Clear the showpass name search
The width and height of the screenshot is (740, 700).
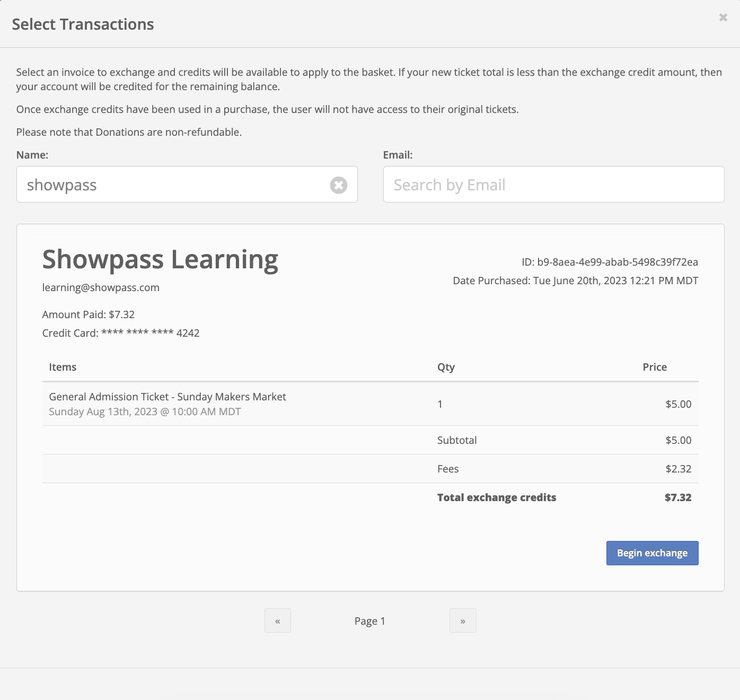click(x=339, y=185)
